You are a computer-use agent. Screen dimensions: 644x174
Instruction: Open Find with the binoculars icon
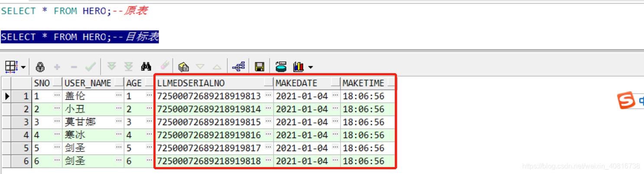(x=146, y=67)
